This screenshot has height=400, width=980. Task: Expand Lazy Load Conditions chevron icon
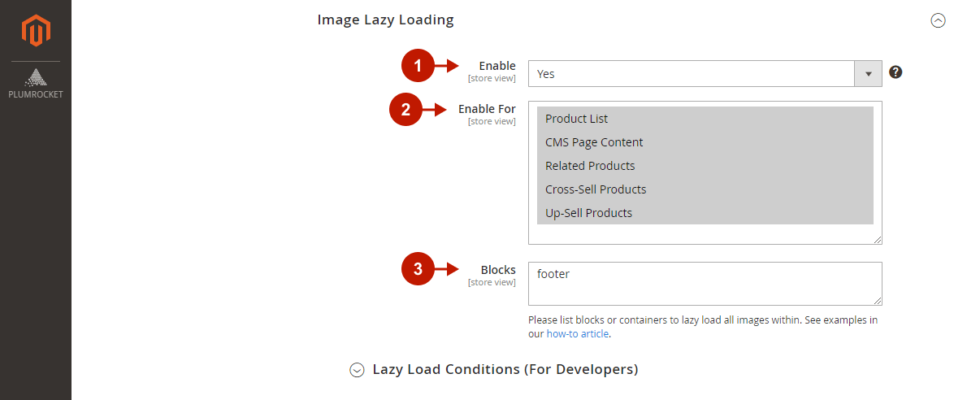point(357,370)
